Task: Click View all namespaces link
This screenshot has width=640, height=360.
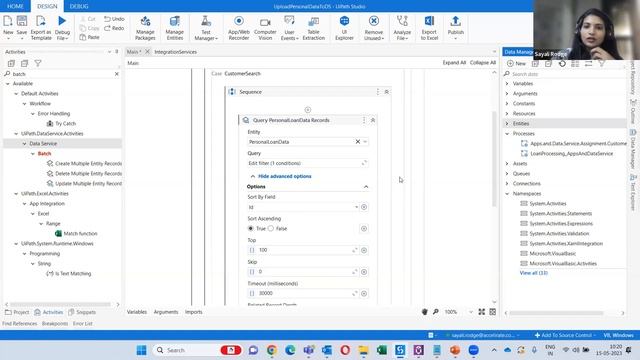Action: pos(533,273)
